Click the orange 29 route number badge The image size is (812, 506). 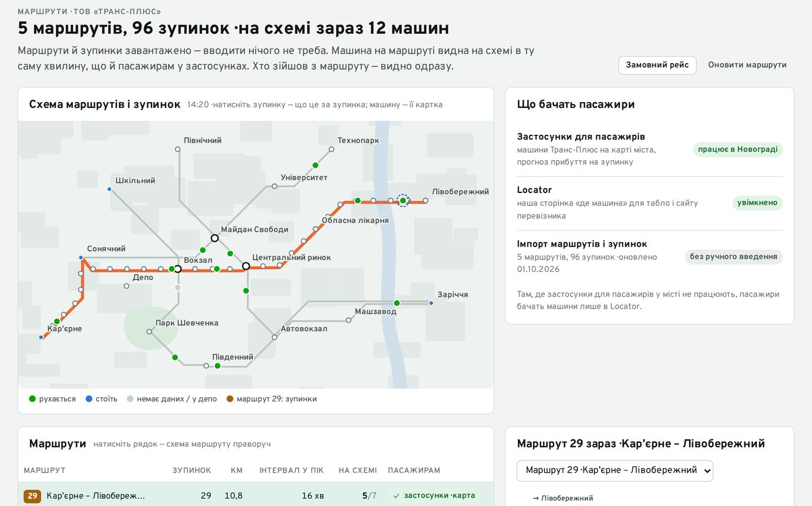click(32, 496)
